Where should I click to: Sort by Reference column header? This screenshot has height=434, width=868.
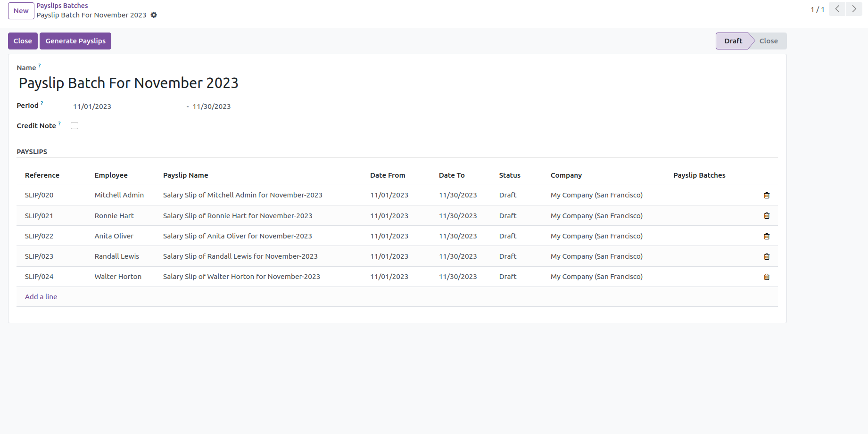coord(42,175)
